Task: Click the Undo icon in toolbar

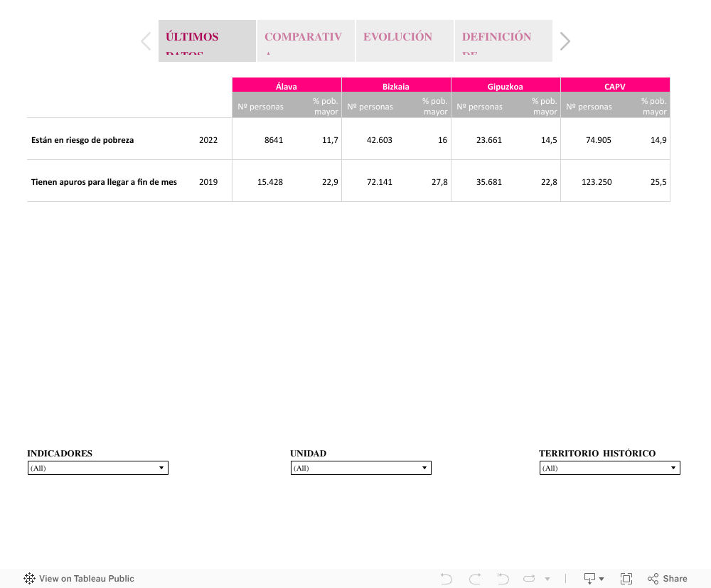Action: [x=447, y=579]
